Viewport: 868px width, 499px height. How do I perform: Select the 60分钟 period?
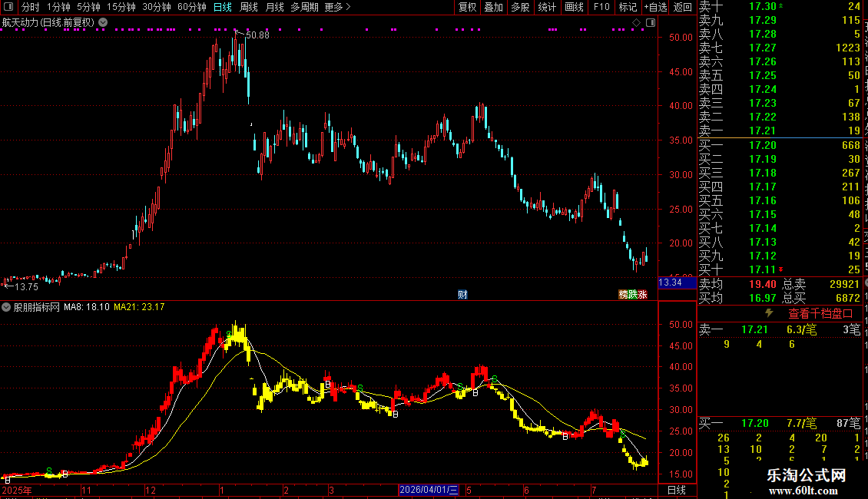click(192, 7)
